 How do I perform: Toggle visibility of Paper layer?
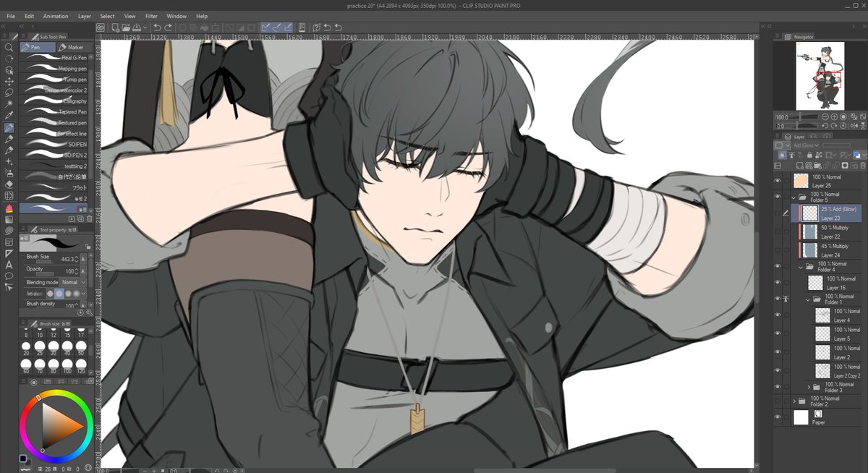coord(778,417)
